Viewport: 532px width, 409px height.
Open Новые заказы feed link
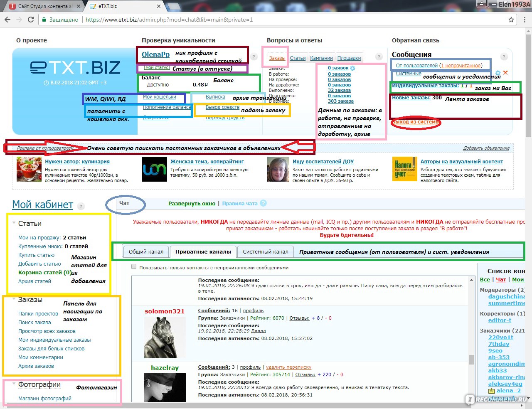(x=411, y=97)
